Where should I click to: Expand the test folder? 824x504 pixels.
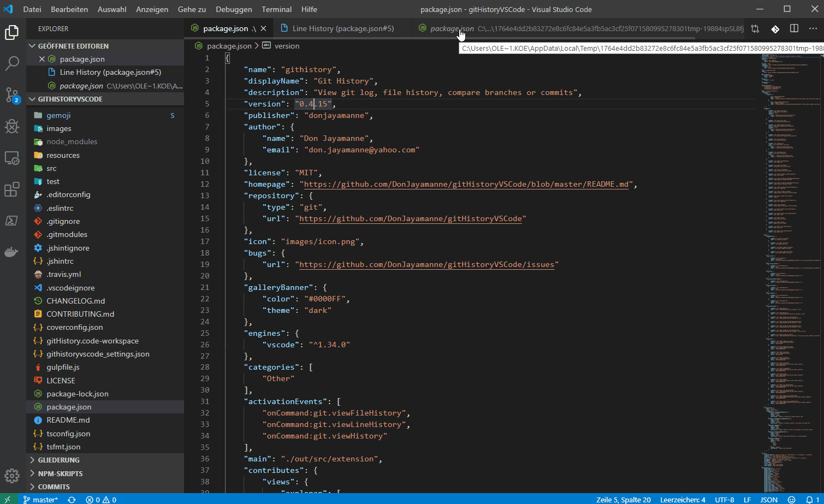105,181
